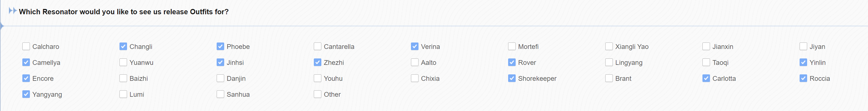Deselect the Phoebe checkbox

pos(220,46)
